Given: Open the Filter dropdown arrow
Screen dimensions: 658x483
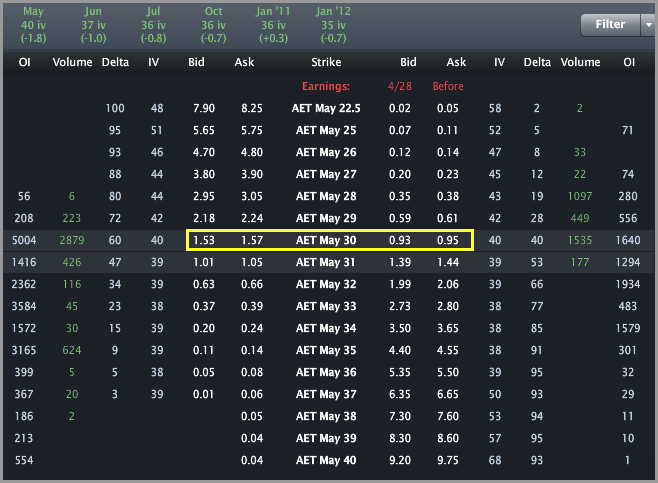Looking at the screenshot, I should click(x=649, y=25).
